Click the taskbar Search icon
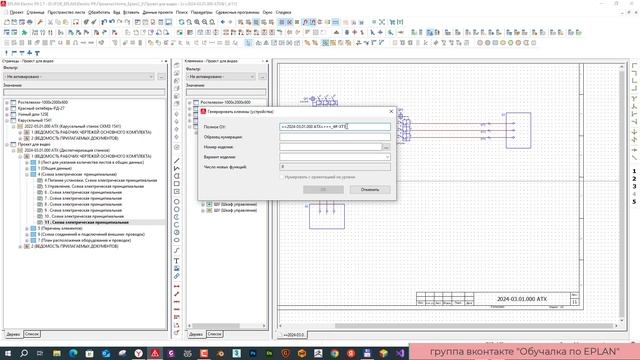The width and height of the screenshot is (640, 360). click(24, 353)
